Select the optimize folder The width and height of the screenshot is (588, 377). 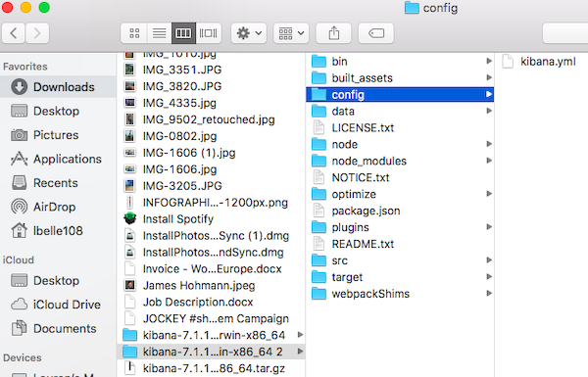coord(400,194)
